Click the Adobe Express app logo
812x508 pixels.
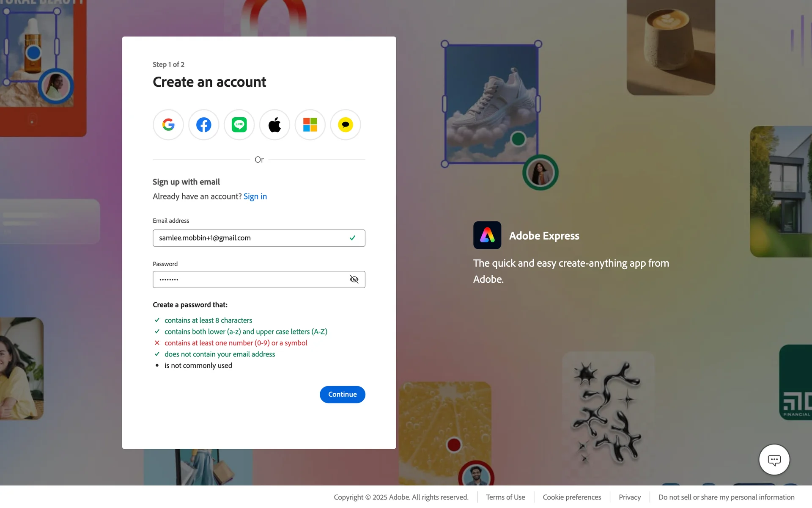coord(487,235)
